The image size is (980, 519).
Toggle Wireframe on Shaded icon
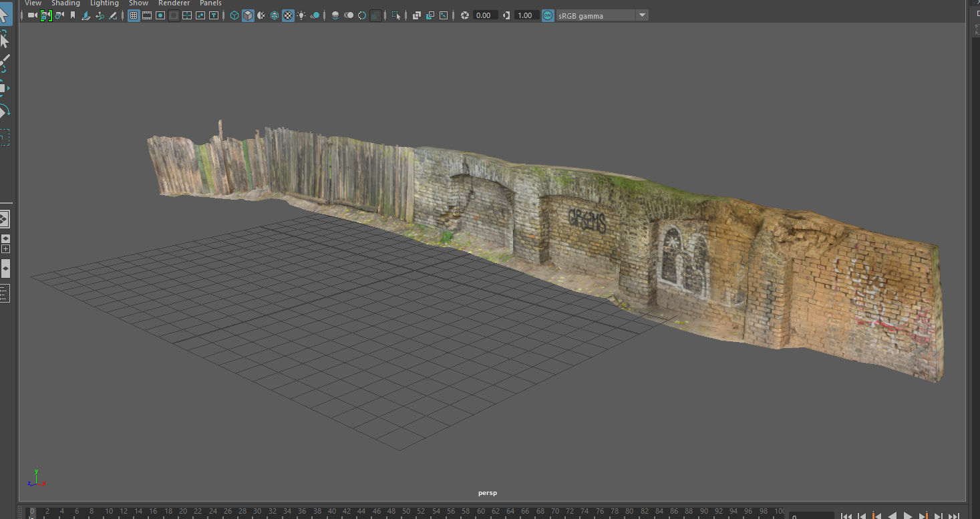pos(275,15)
